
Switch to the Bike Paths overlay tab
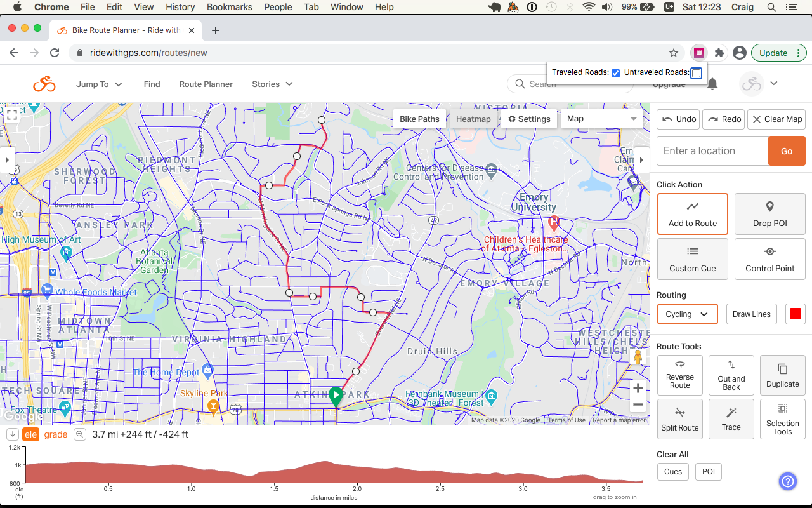[419, 119]
